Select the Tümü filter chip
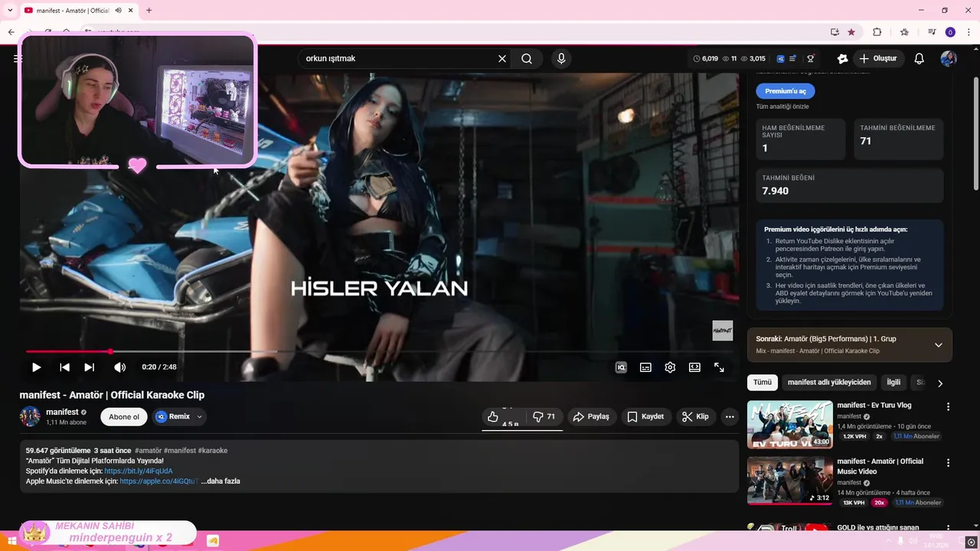Screen dimensions: 980x551 (x=763, y=382)
